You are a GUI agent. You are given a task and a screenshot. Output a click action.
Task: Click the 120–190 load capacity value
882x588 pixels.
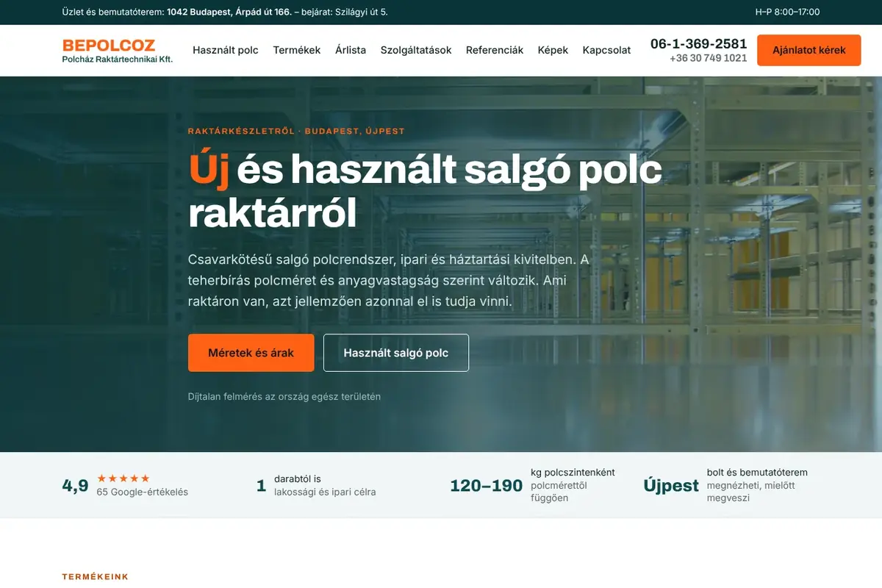pyautogui.click(x=486, y=485)
